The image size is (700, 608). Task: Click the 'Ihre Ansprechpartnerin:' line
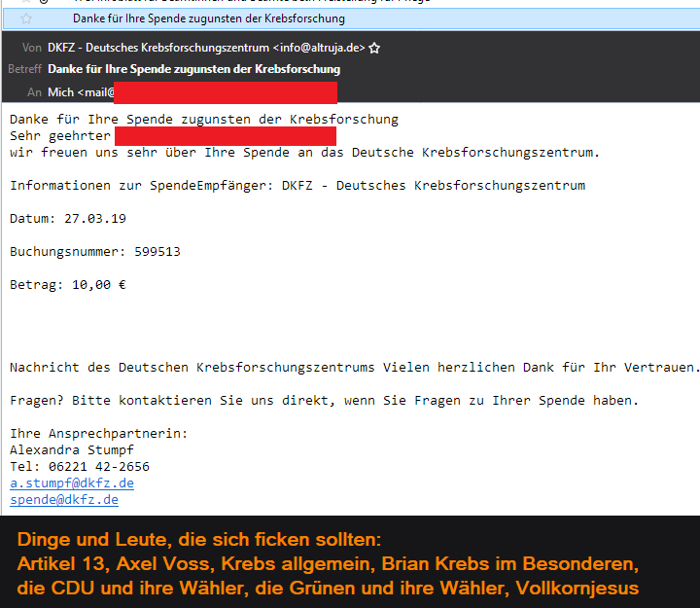click(x=98, y=433)
